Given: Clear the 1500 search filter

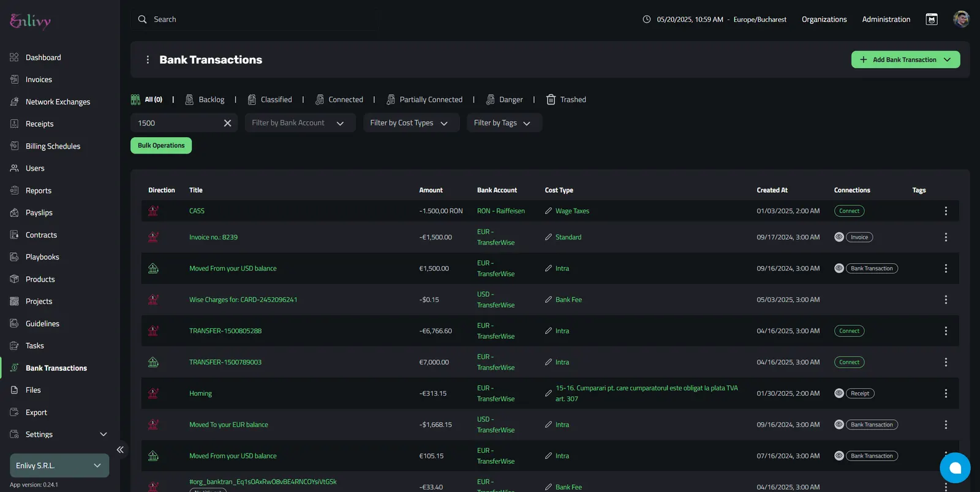Looking at the screenshot, I should click(x=227, y=123).
